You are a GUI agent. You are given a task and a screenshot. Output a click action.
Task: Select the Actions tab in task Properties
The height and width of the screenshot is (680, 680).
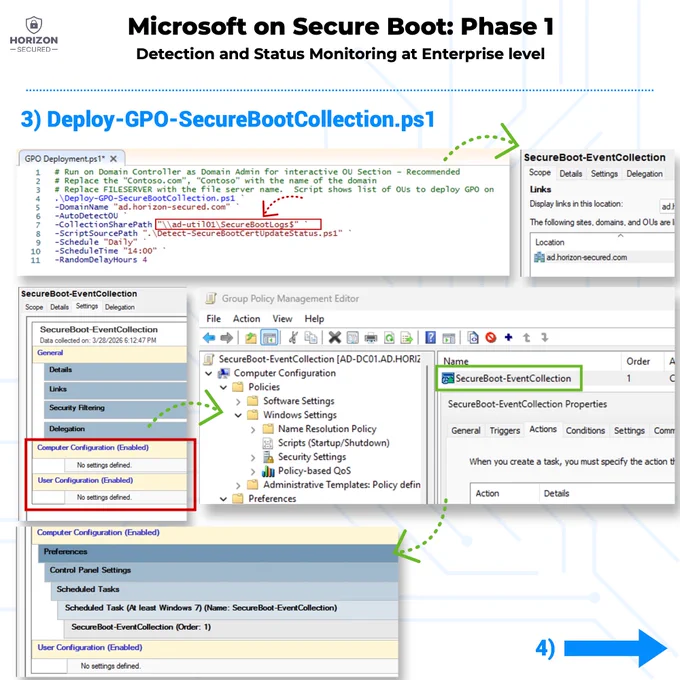pos(543,429)
